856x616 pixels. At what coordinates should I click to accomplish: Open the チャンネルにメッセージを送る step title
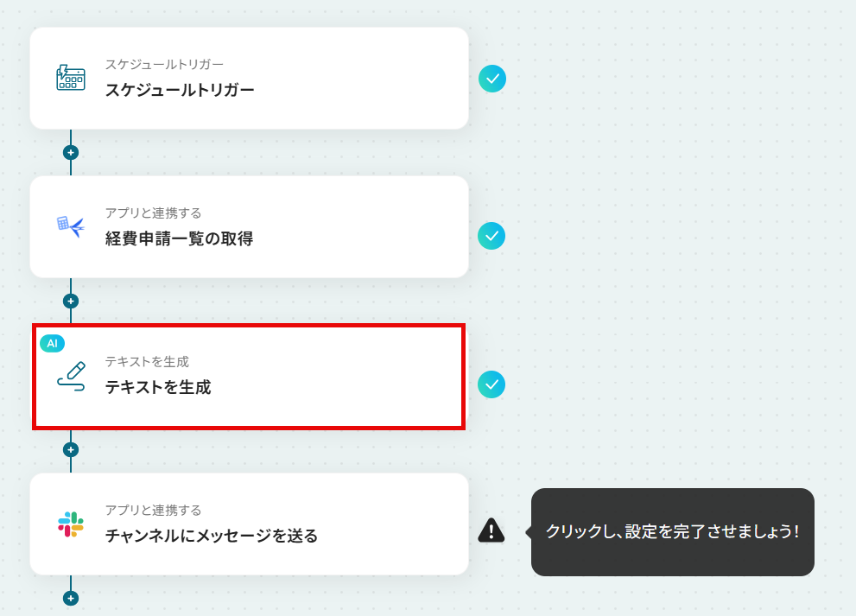[x=212, y=536]
